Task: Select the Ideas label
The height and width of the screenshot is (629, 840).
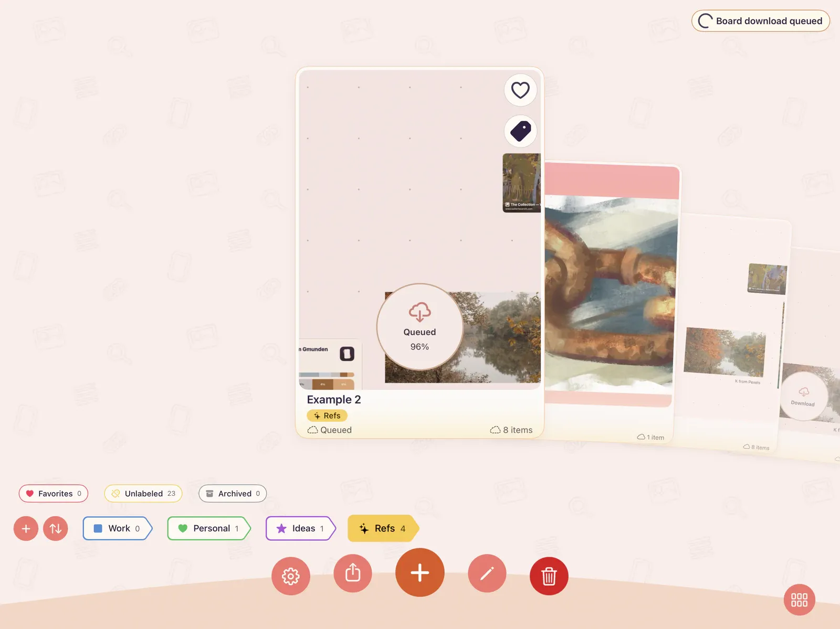Action: click(x=301, y=528)
